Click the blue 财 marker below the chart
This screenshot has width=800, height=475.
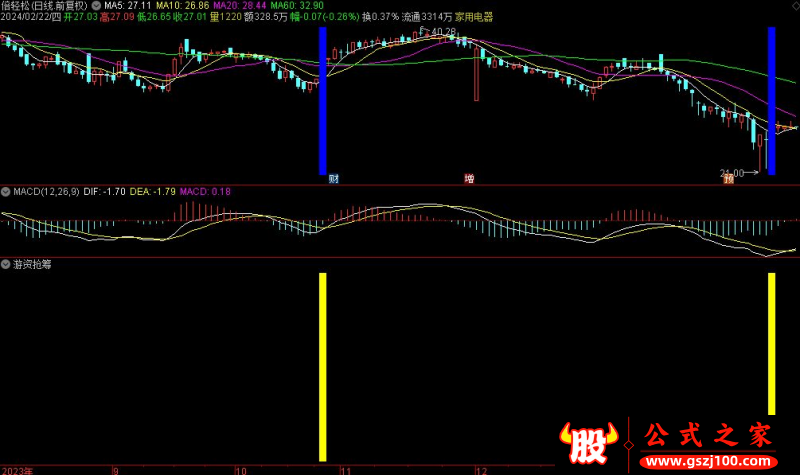(333, 179)
